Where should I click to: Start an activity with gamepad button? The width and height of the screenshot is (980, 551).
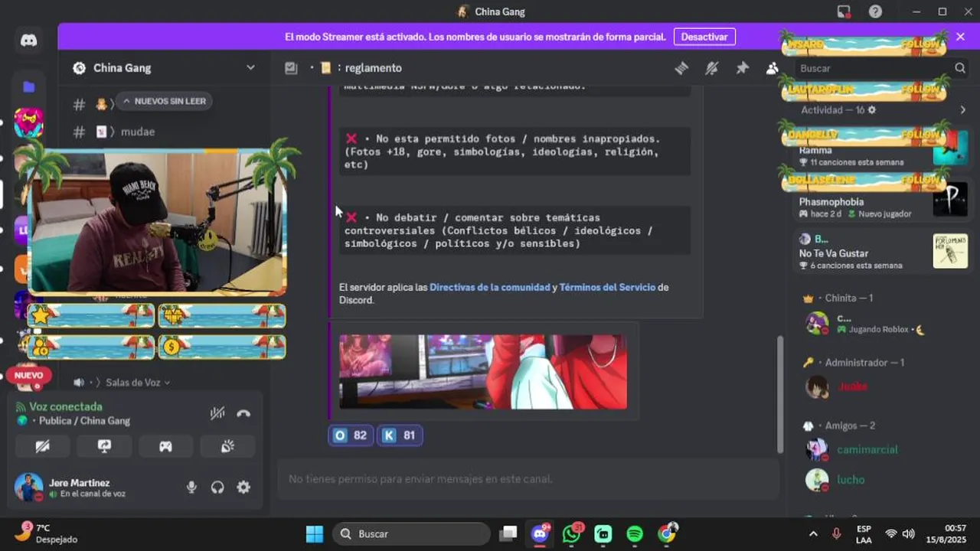tap(165, 446)
